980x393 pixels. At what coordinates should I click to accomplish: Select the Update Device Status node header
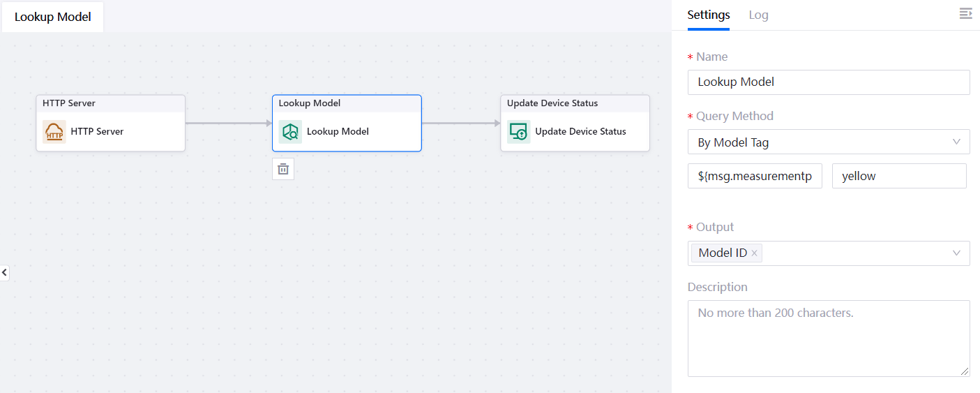(575, 103)
